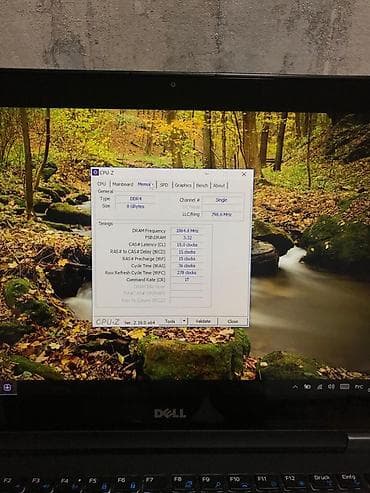Viewport: 370px width, 493px height.
Task: Close the CPU-Z window with X
Action: [244, 174]
